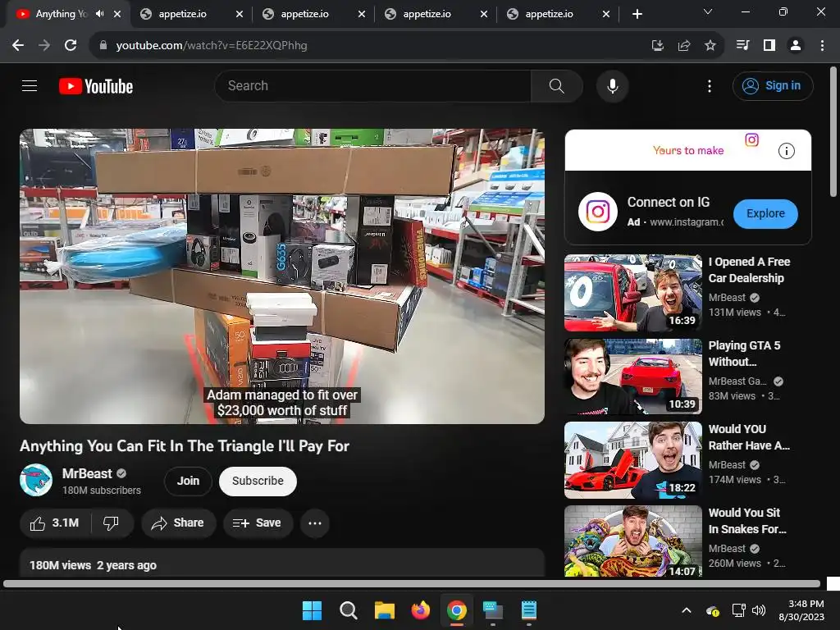
Task: Mute the Anything You tab audio icon
Action: (x=99, y=14)
